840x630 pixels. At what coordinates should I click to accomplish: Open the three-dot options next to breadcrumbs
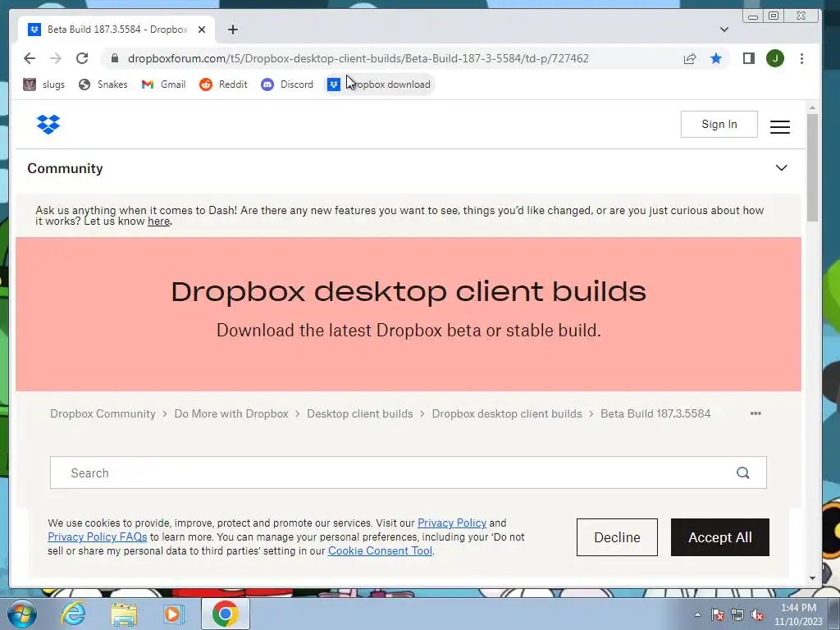pyautogui.click(x=756, y=413)
